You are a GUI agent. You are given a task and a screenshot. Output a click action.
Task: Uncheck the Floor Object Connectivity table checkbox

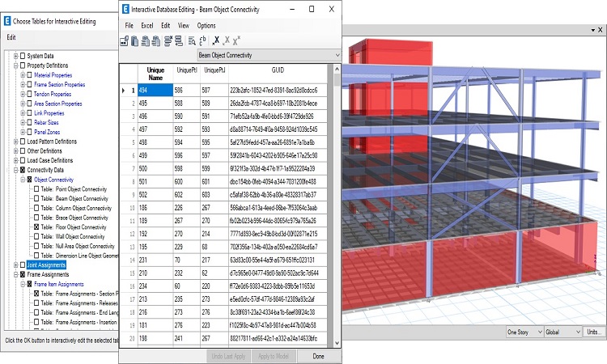click(36, 227)
